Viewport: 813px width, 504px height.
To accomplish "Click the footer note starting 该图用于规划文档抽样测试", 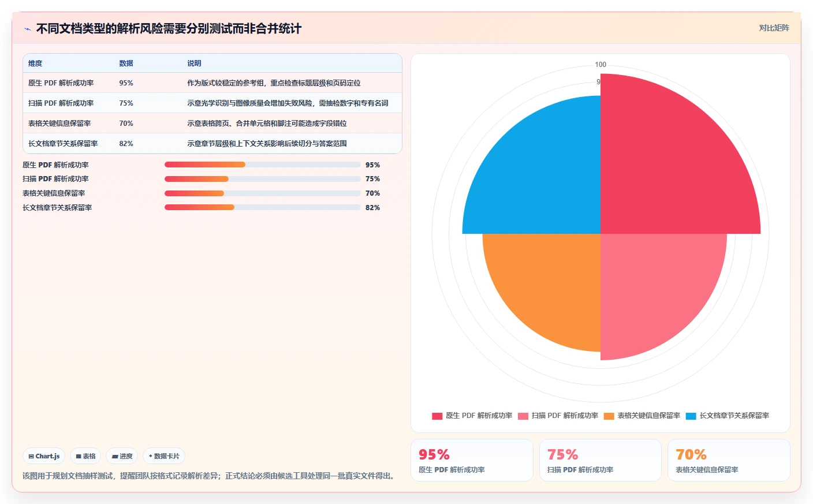I will [x=210, y=476].
